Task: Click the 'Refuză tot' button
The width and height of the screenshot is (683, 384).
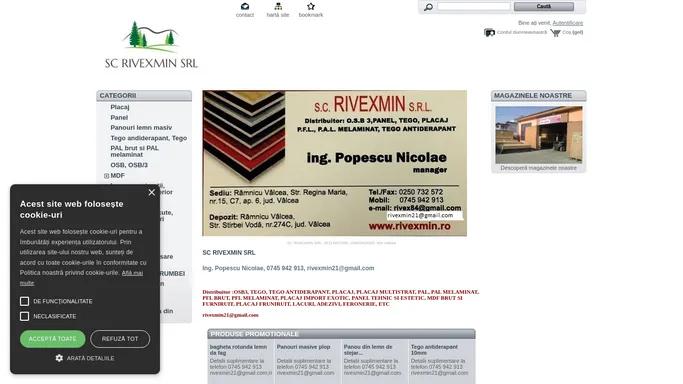Action: [x=120, y=339]
